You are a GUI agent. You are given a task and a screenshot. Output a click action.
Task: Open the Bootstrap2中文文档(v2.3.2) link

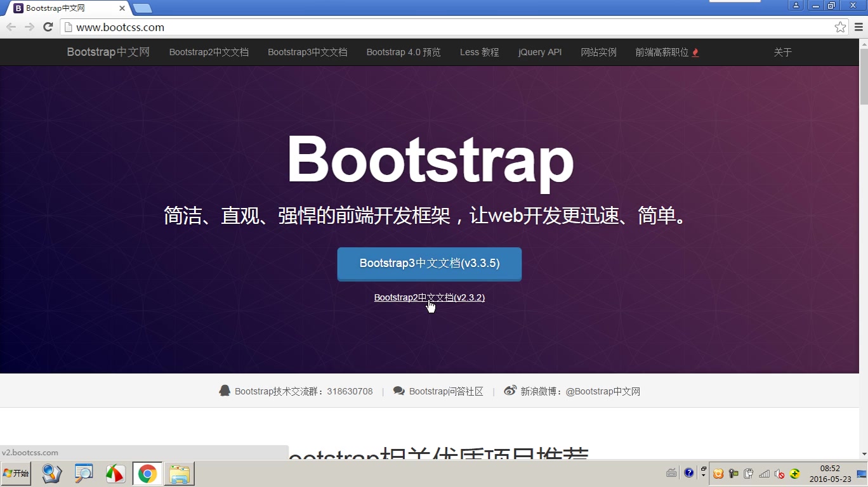point(429,297)
